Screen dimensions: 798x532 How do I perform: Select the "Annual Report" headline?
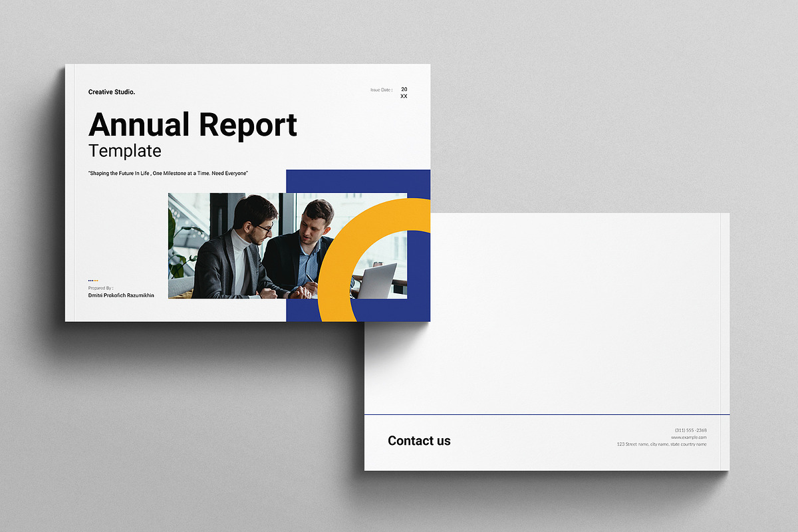click(x=193, y=125)
